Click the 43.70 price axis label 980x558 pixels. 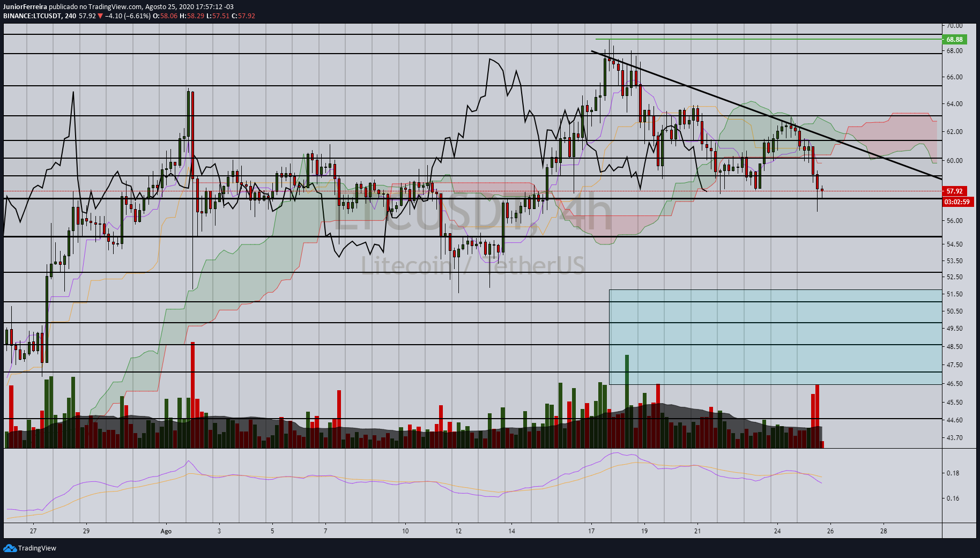pyautogui.click(x=954, y=438)
